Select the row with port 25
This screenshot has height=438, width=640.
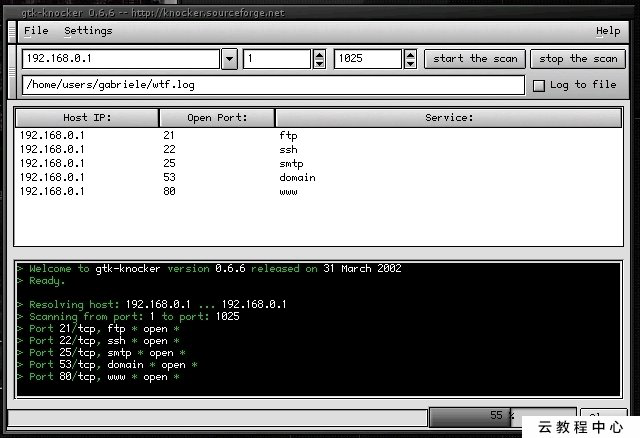[318, 163]
